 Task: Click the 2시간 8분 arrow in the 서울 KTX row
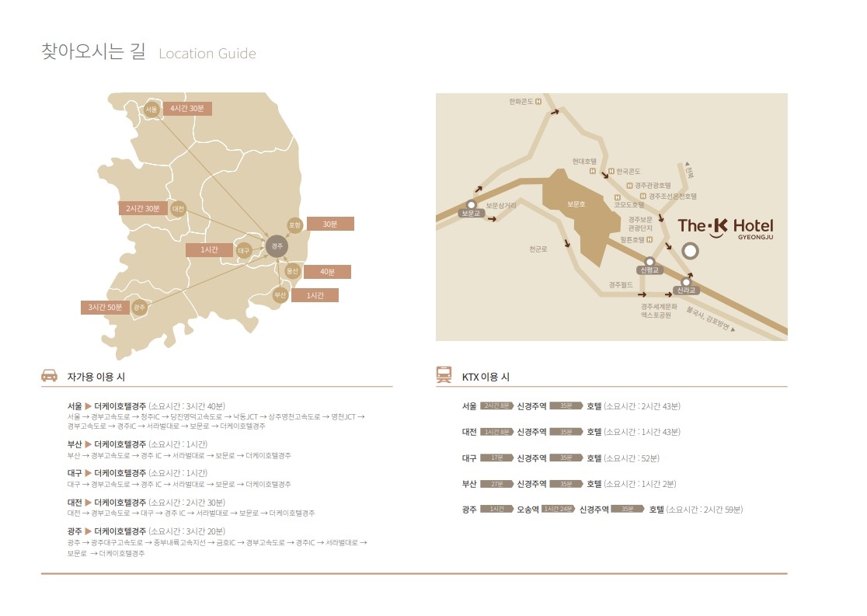[x=497, y=406]
